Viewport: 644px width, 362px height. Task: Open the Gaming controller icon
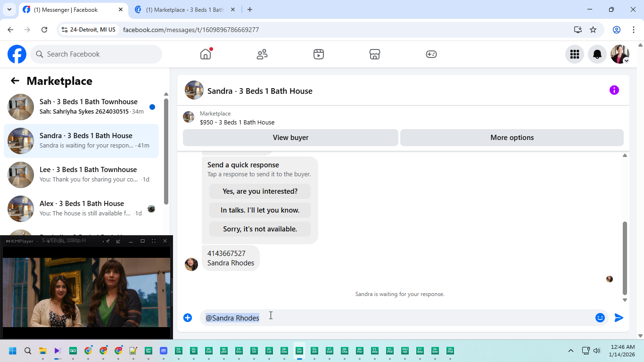431,54
